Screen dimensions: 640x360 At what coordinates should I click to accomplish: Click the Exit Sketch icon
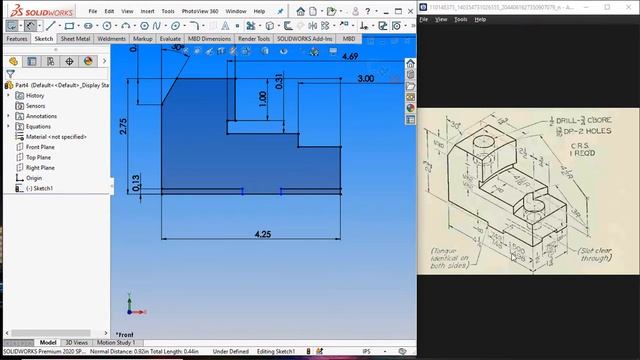coord(11,26)
